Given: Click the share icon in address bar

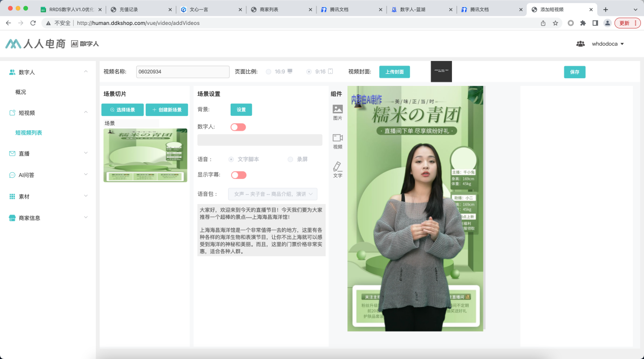Looking at the screenshot, I should pyautogui.click(x=543, y=23).
